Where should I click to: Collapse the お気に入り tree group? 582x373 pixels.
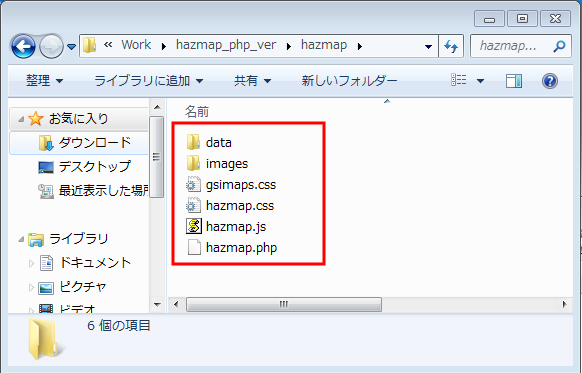pos(21,120)
